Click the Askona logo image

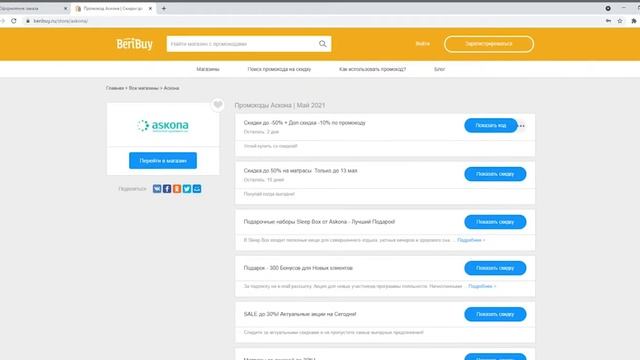tap(163, 126)
